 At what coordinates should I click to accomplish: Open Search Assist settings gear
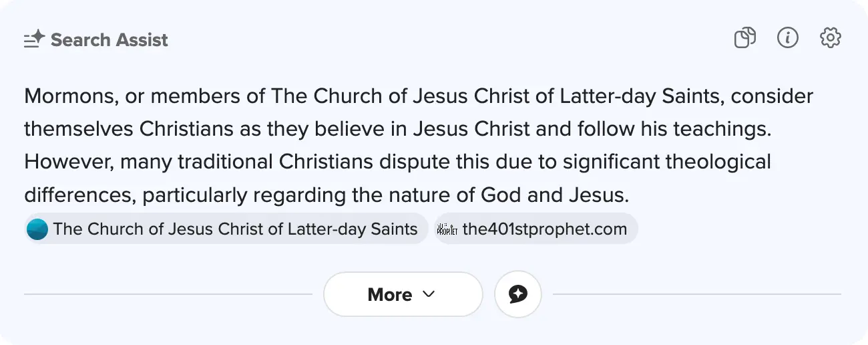[830, 38]
